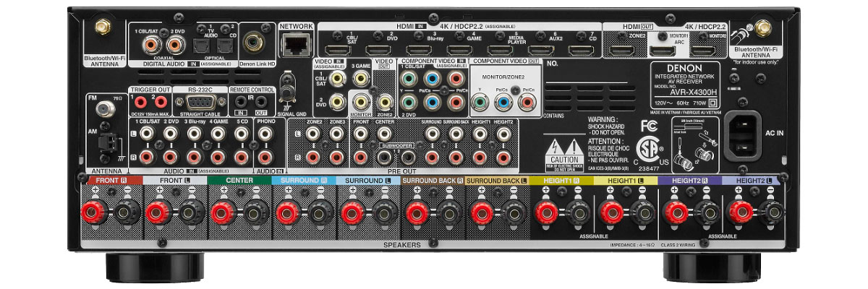Click the SURROUND BACK R red positive terminal
The height and width of the screenshot is (289, 868).
point(417,213)
